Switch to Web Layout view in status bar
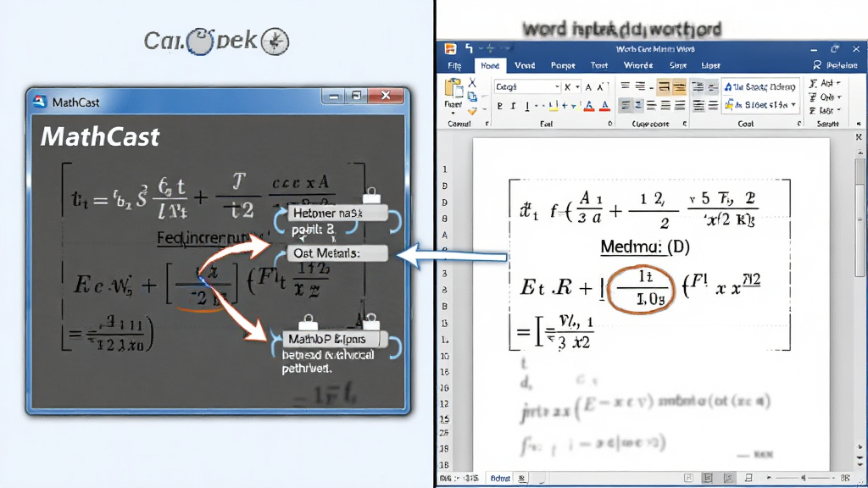 coord(729,478)
